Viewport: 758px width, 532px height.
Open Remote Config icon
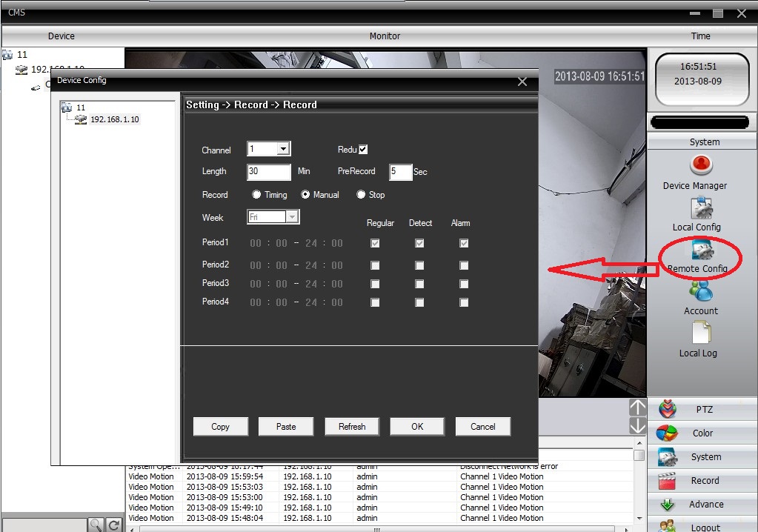(x=701, y=250)
